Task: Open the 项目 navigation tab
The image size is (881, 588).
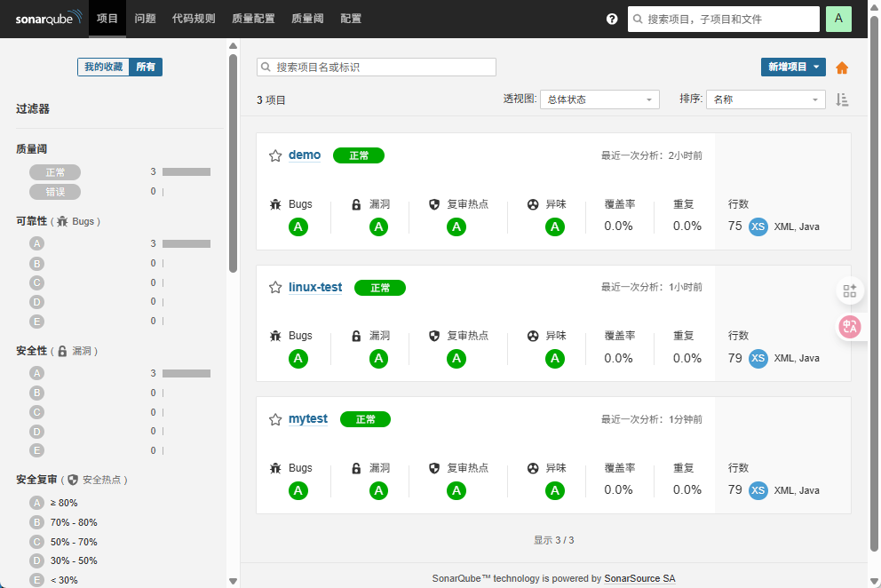Action: click(x=107, y=19)
